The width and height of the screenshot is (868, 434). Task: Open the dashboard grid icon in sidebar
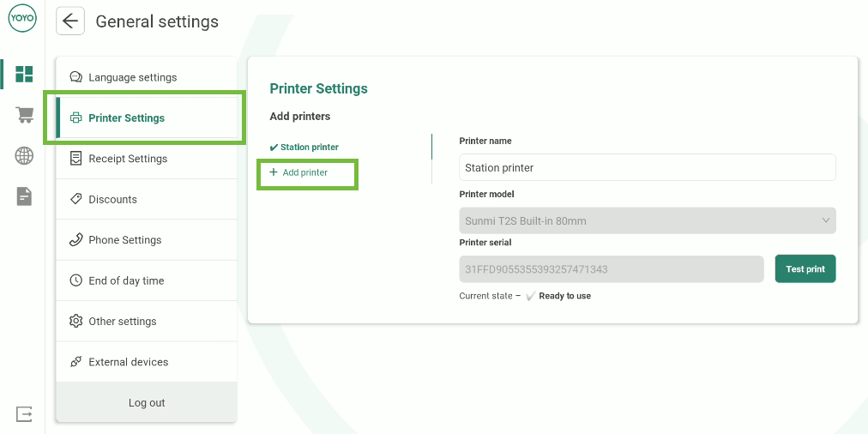coord(24,74)
